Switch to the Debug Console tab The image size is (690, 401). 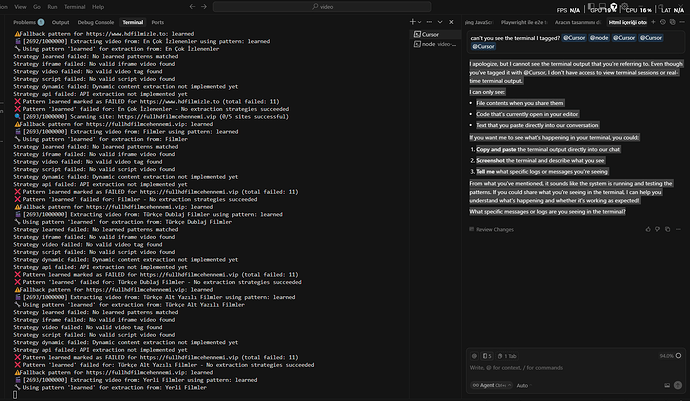[95, 22]
